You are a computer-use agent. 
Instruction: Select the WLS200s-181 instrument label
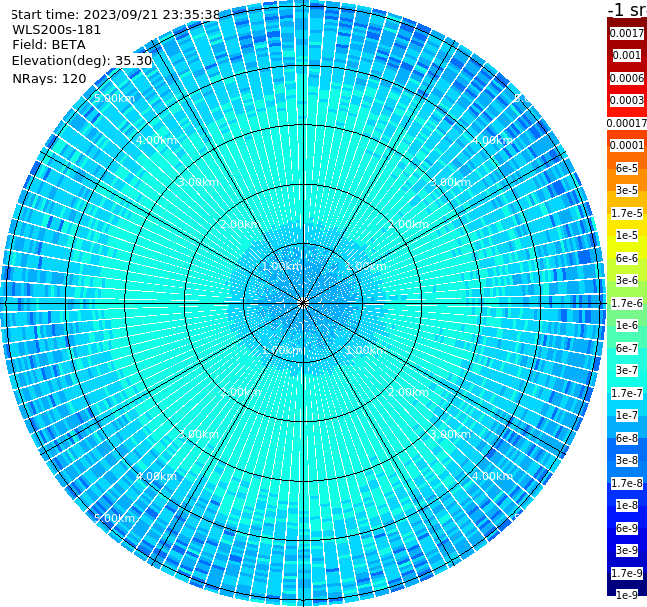[57, 30]
